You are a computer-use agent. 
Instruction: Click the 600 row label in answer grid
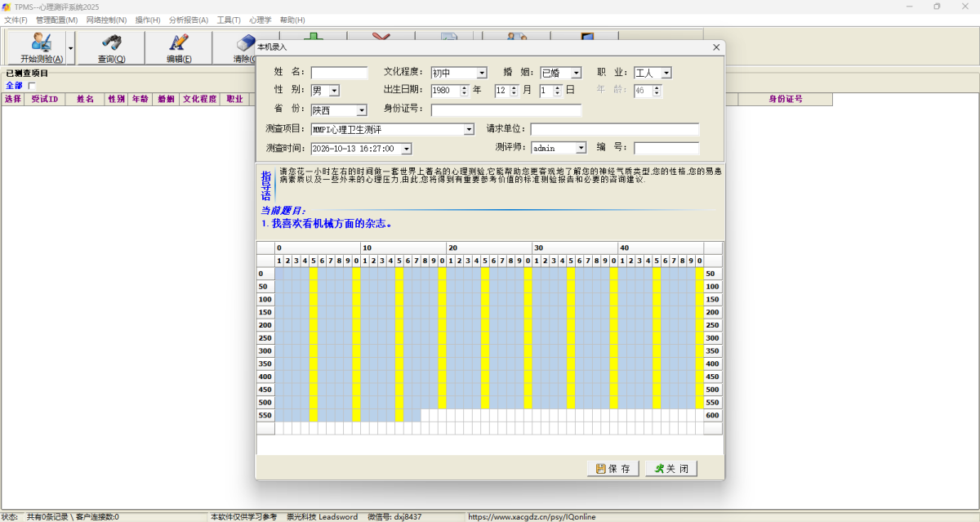[x=713, y=415]
